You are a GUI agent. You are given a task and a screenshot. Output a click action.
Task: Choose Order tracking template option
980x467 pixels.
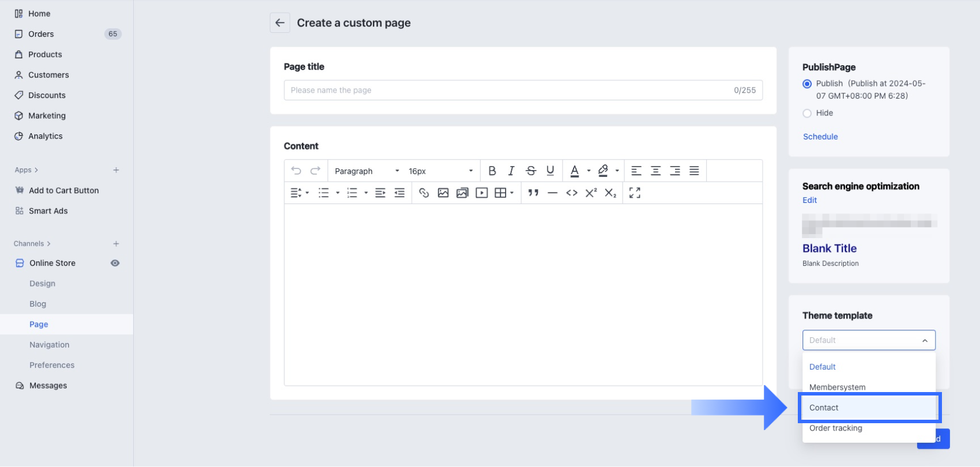click(835, 428)
